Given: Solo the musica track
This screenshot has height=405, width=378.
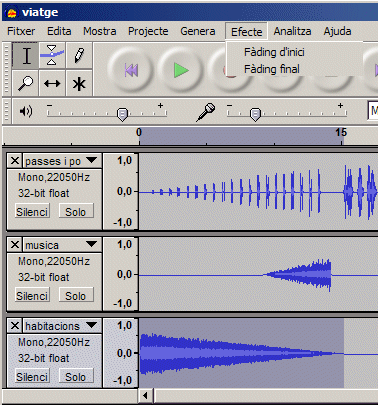Looking at the screenshot, I should (76, 296).
